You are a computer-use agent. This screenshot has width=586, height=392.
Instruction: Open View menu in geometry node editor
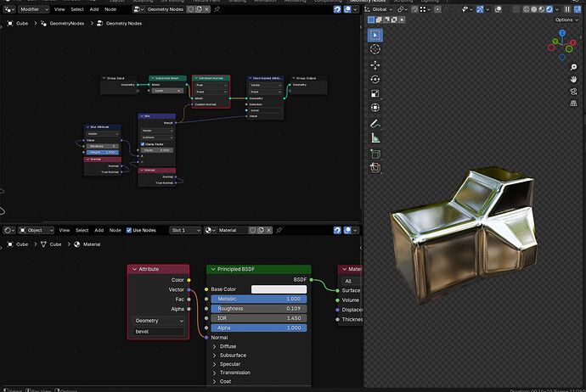click(59, 9)
